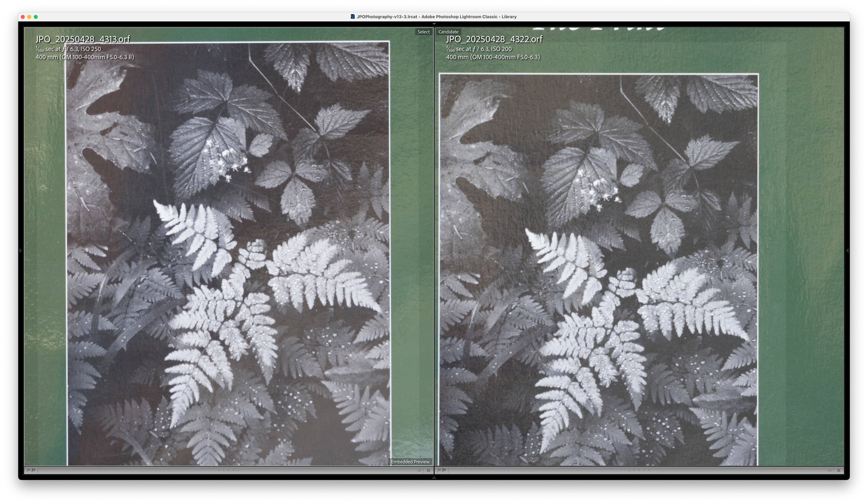The image size is (868, 504).
Task: Set color label on the Select photo
Action: (x=419, y=471)
